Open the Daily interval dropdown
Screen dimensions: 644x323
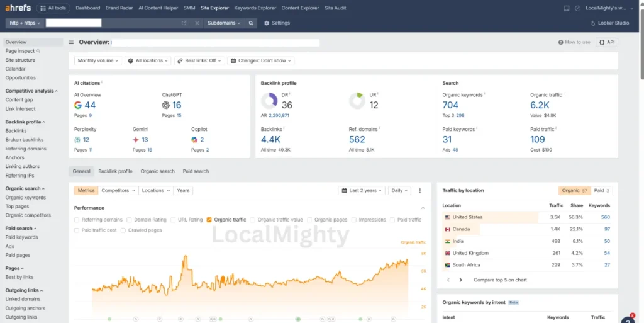399,191
